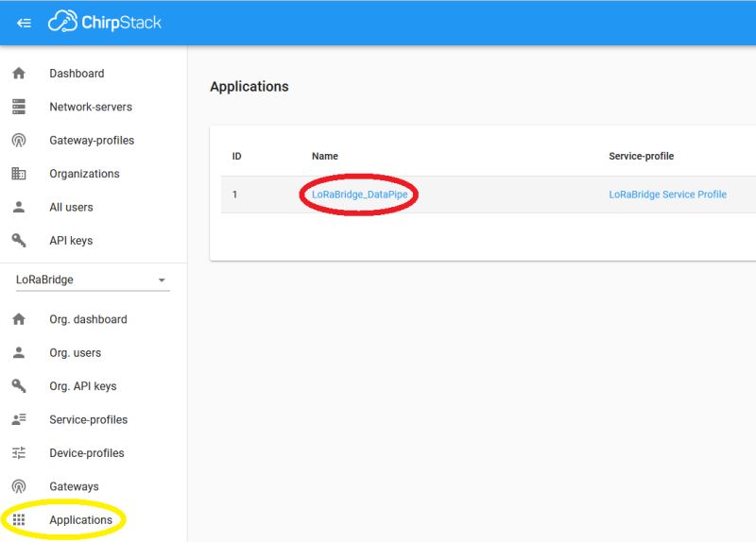Open Gateway-profiles in the sidebar
The height and width of the screenshot is (542, 756).
[x=92, y=140]
